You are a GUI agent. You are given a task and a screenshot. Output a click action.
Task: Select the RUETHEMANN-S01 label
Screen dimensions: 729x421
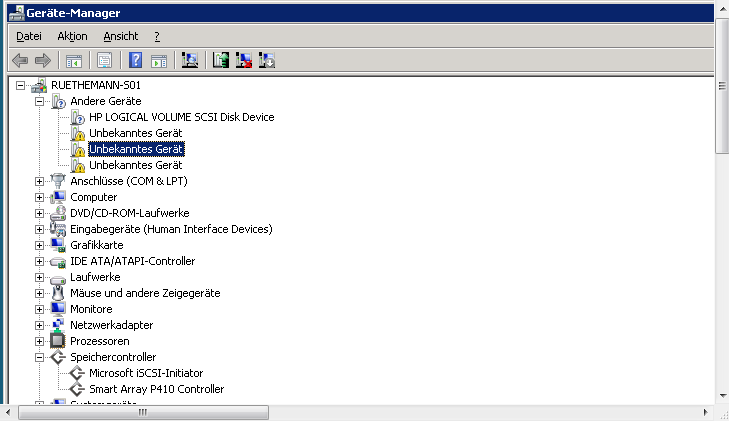pyautogui.click(x=95, y=86)
